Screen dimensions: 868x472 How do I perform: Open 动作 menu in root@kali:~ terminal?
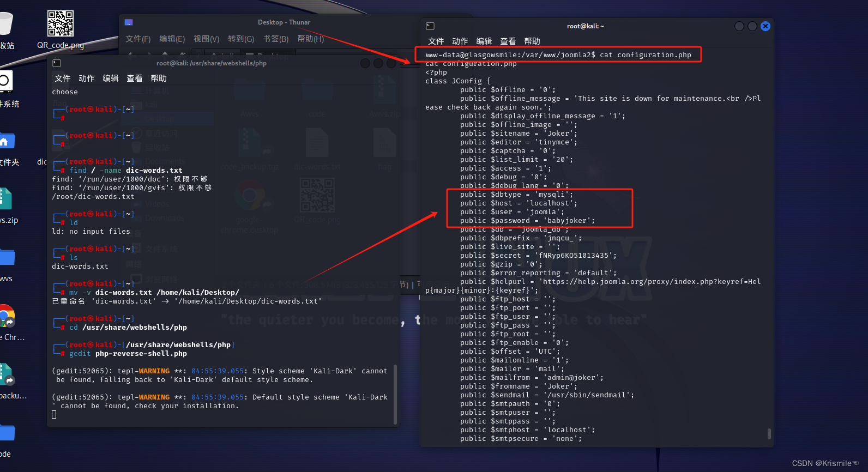(460, 41)
